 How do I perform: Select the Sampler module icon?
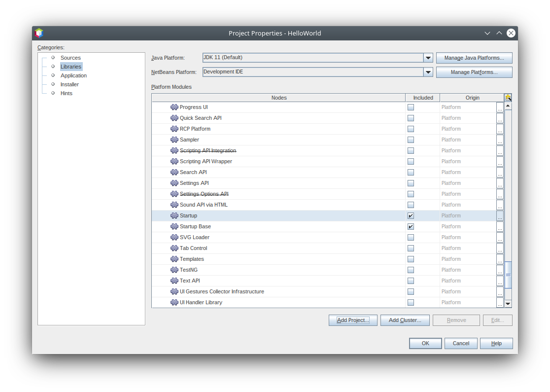pyautogui.click(x=174, y=140)
